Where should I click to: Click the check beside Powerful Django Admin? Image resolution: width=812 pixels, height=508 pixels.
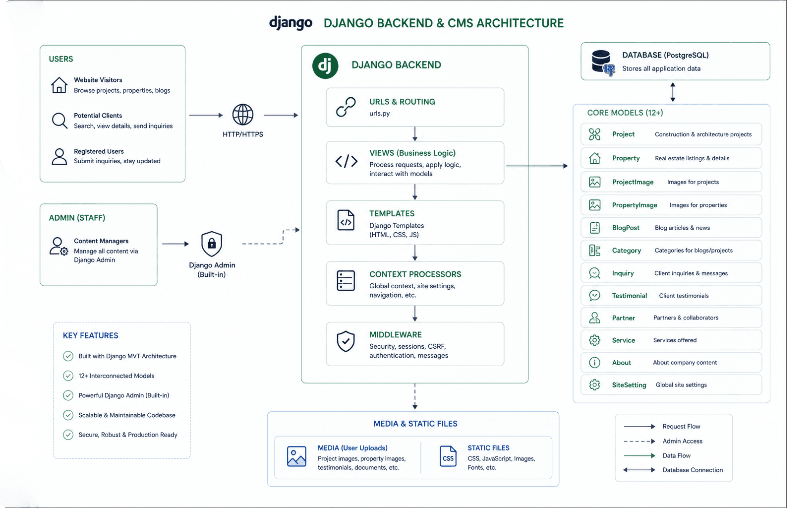click(68, 395)
